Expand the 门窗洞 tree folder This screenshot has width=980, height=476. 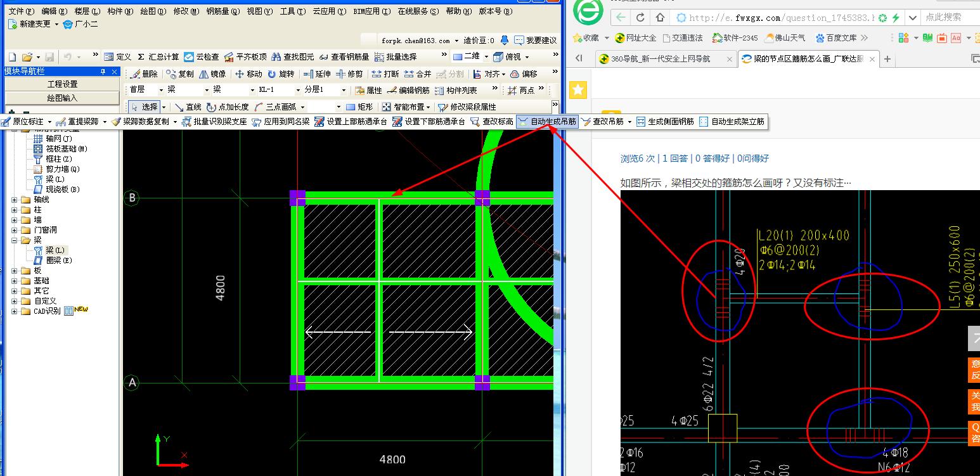tap(15, 230)
